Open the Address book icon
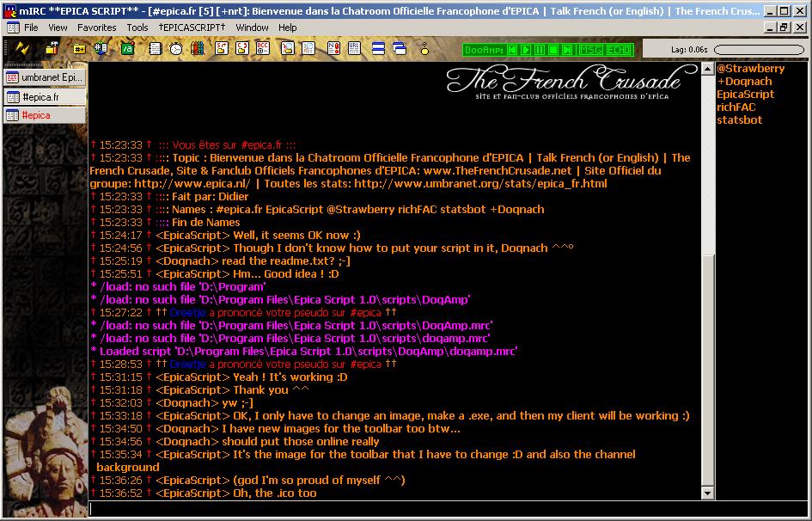Viewport: 812px width, 521px height. tap(156, 49)
